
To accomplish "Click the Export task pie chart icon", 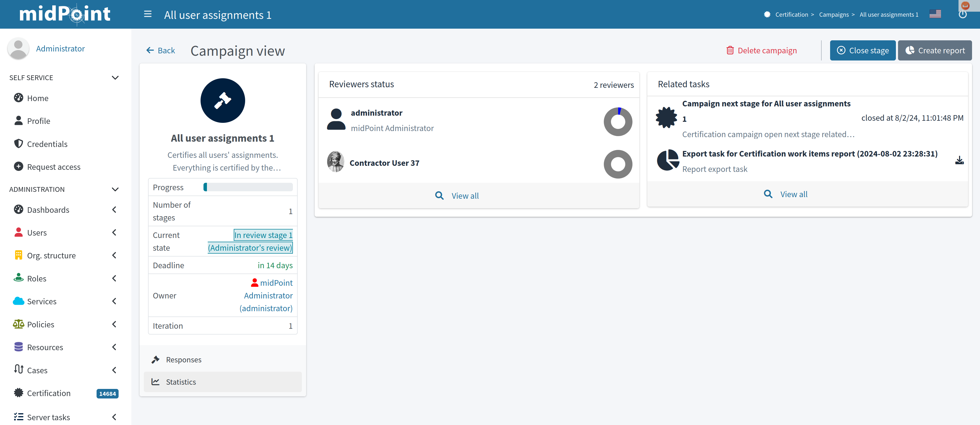I will (668, 160).
